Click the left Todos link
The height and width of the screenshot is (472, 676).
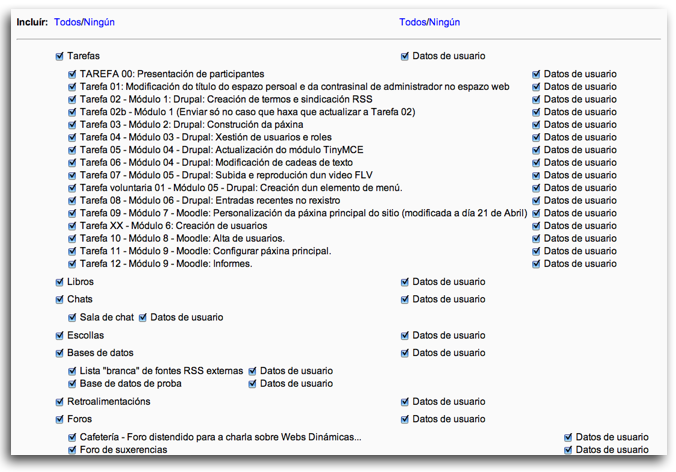click(x=68, y=21)
